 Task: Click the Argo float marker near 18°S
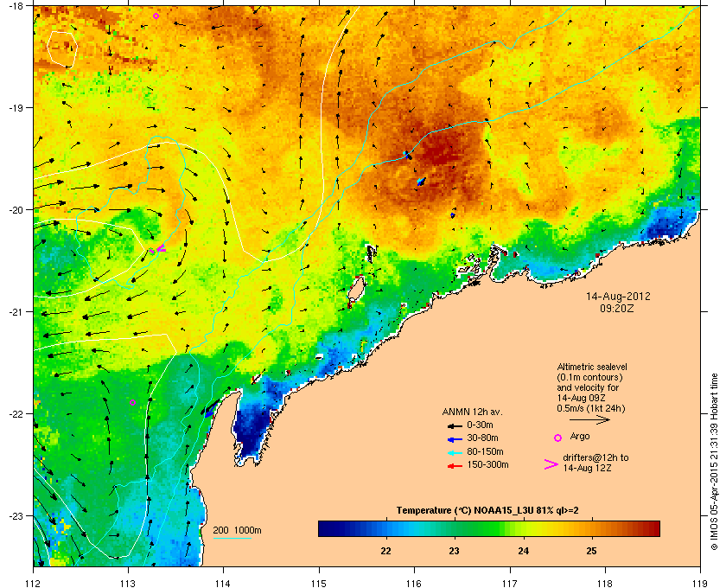tap(156, 16)
